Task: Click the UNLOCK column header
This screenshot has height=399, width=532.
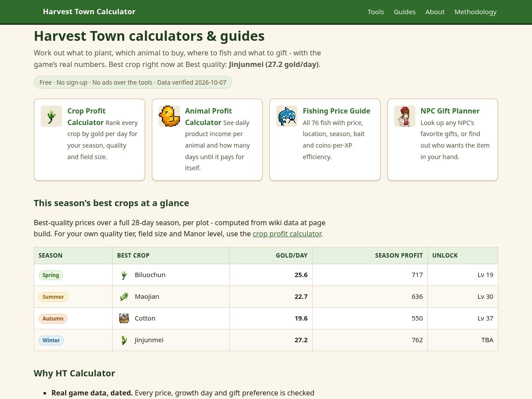Action: pyautogui.click(x=463, y=255)
